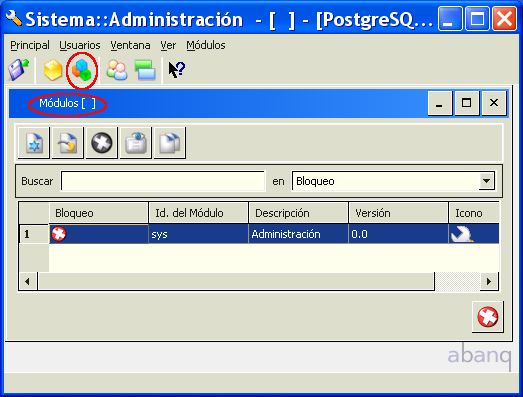
Task: Maximize the main Sistema::Administración window
Action: click(x=477, y=19)
